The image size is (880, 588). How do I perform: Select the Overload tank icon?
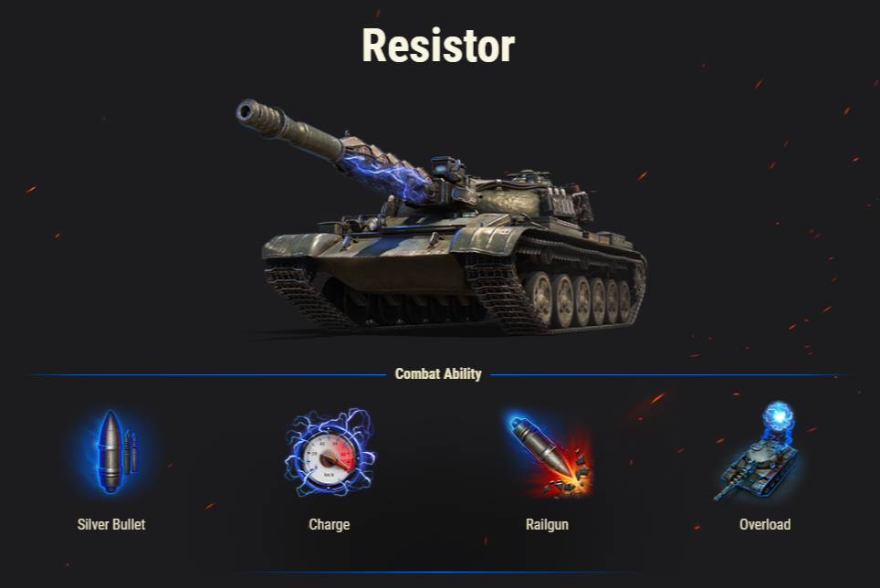tap(759, 450)
